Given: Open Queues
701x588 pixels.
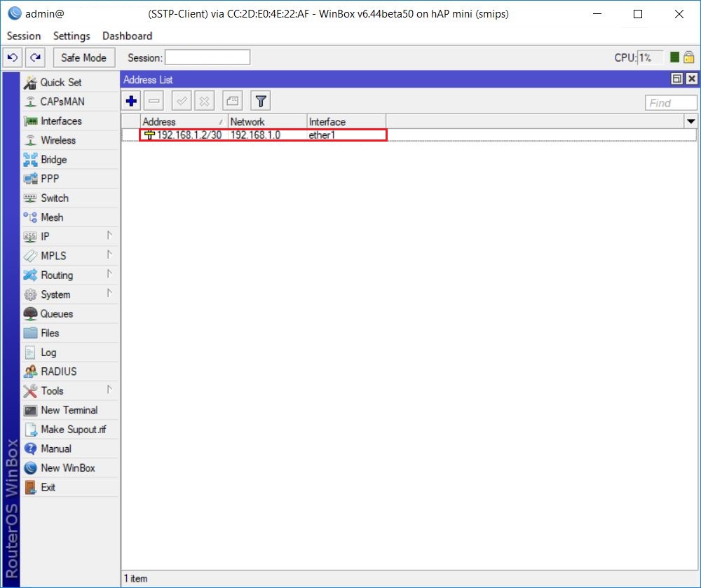Looking at the screenshot, I should tap(70, 314).
